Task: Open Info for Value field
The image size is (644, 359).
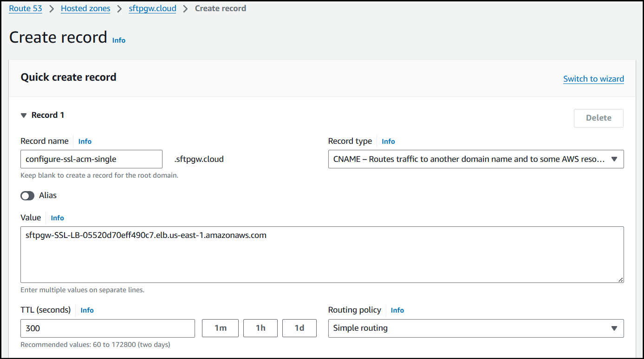Action: 58,218
